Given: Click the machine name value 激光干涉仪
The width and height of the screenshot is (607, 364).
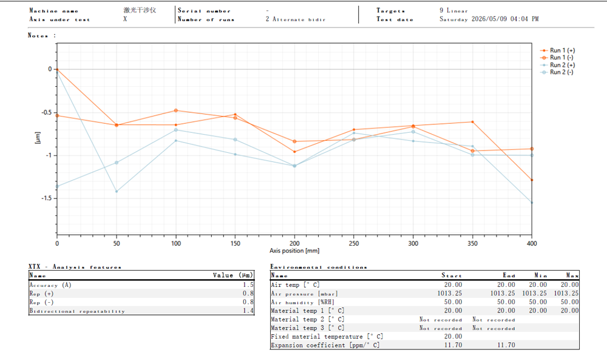Looking at the screenshot, I should pyautogui.click(x=140, y=10).
